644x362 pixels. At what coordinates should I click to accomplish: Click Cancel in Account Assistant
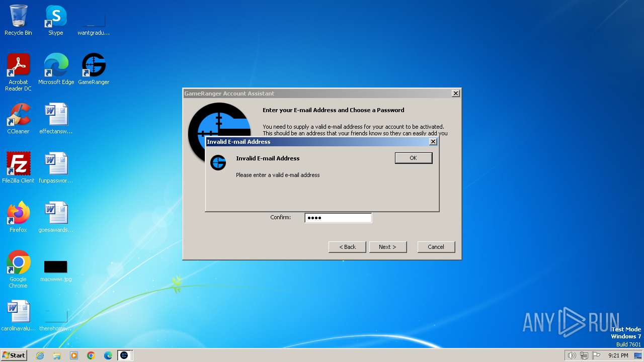pyautogui.click(x=436, y=247)
